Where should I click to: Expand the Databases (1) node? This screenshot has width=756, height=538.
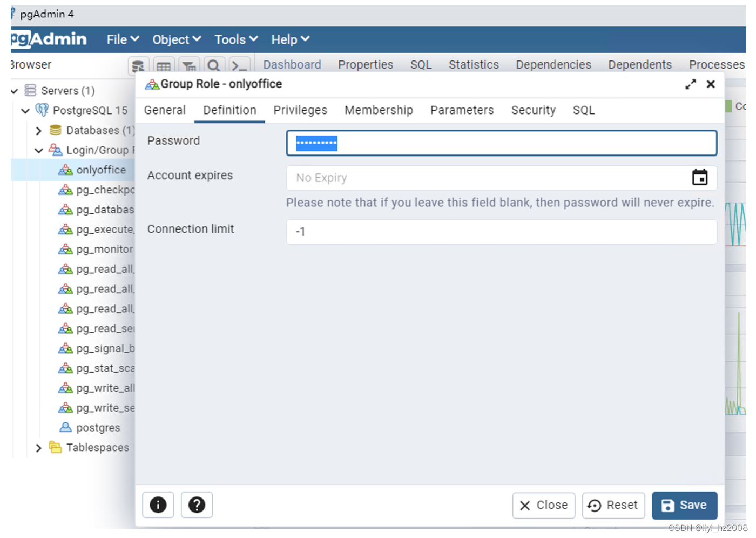38,131
